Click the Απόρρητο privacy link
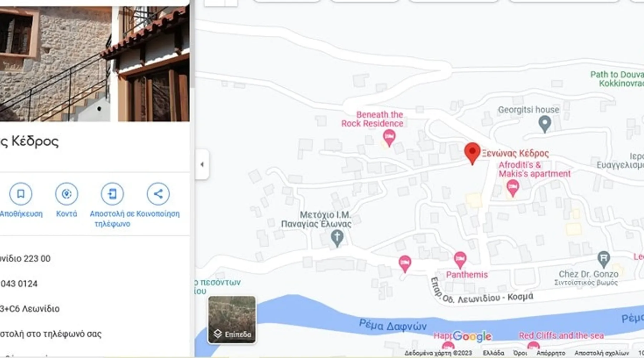Viewport: 644px width, 358px height. (x=551, y=353)
